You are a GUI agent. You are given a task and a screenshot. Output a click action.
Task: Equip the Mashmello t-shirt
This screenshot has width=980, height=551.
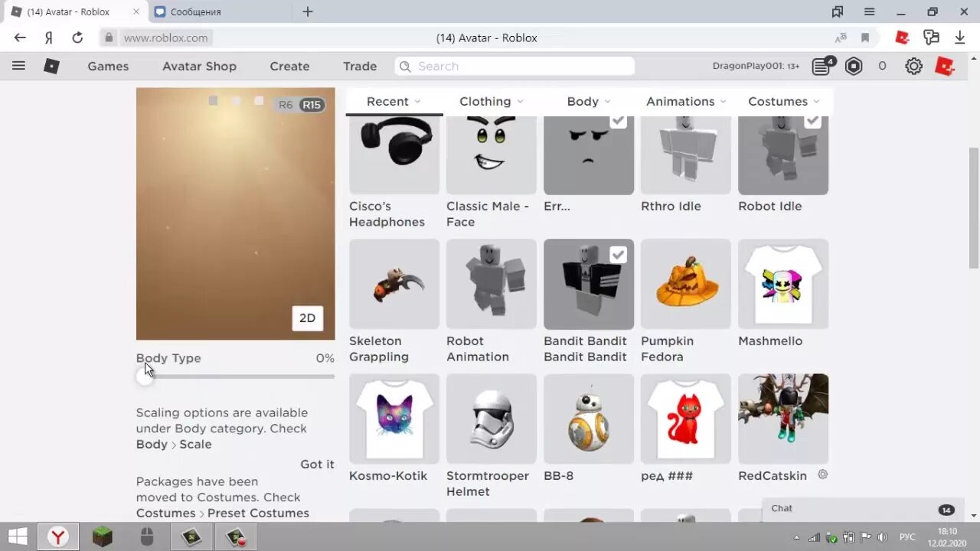click(x=783, y=284)
